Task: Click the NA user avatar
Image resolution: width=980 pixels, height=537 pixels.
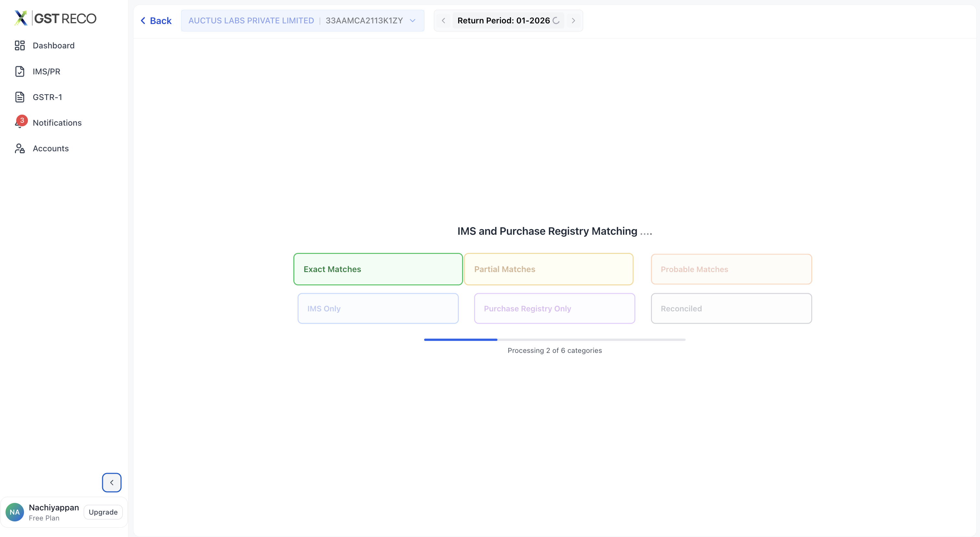Action: point(15,512)
